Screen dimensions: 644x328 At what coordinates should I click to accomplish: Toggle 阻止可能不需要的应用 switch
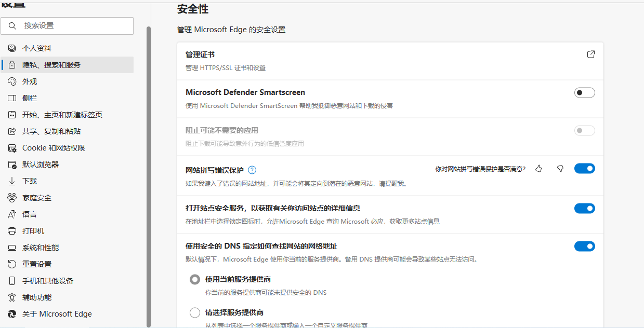point(585,131)
